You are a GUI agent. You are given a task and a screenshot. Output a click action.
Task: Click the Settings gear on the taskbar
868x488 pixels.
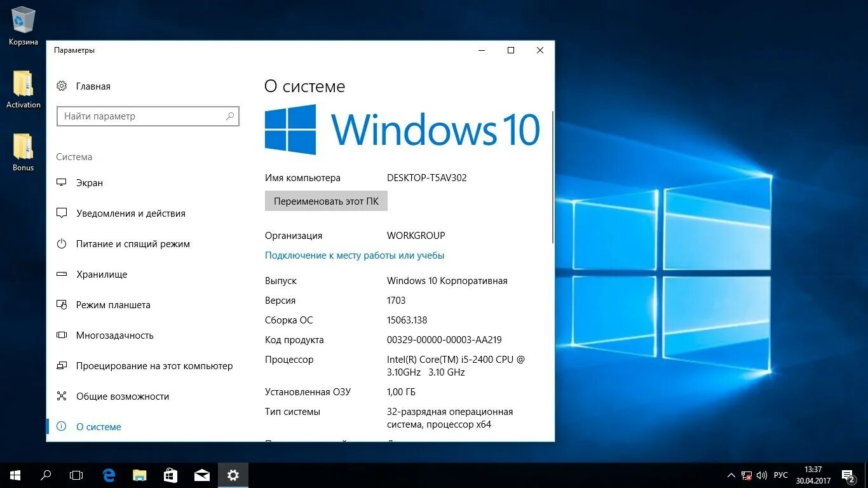(x=233, y=475)
